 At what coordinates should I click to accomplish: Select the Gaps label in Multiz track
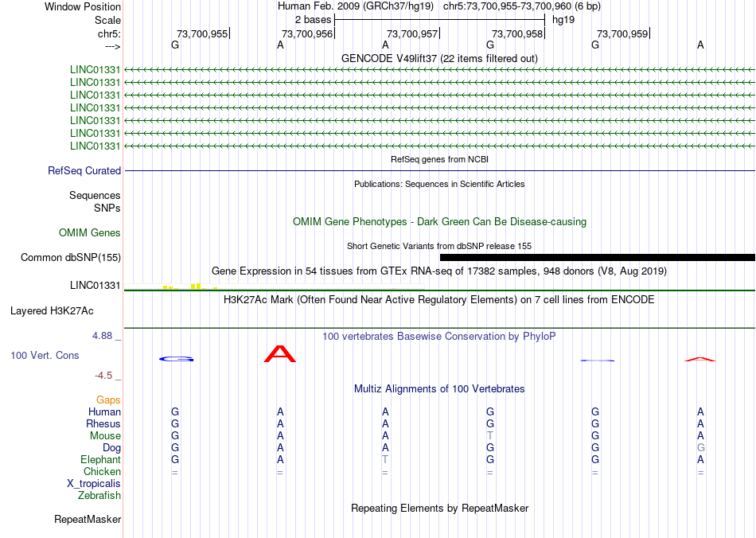[108, 400]
